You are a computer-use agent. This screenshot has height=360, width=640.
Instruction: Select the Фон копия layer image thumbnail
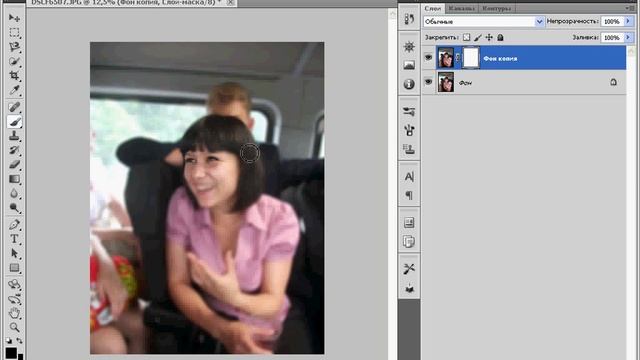(446, 58)
